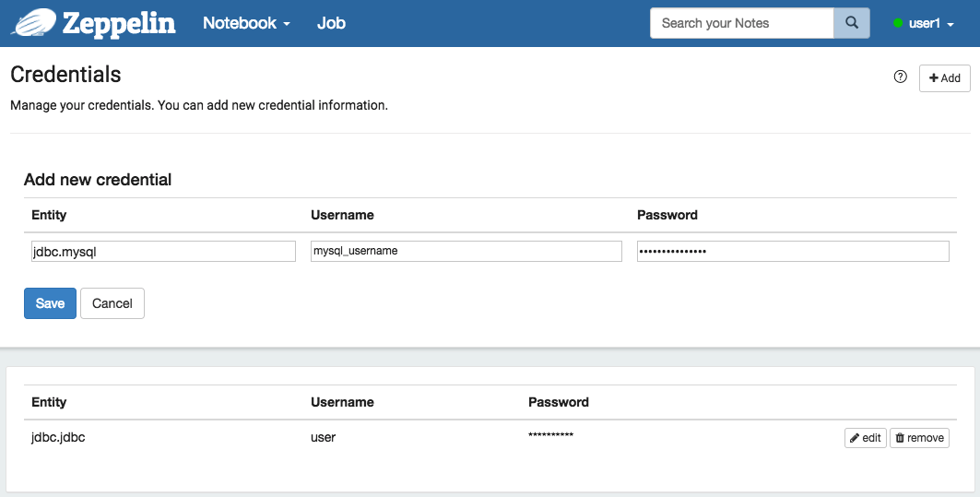980x497 pixels.
Task: Expand the Notebook dropdown menu
Action: click(x=246, y=23)
